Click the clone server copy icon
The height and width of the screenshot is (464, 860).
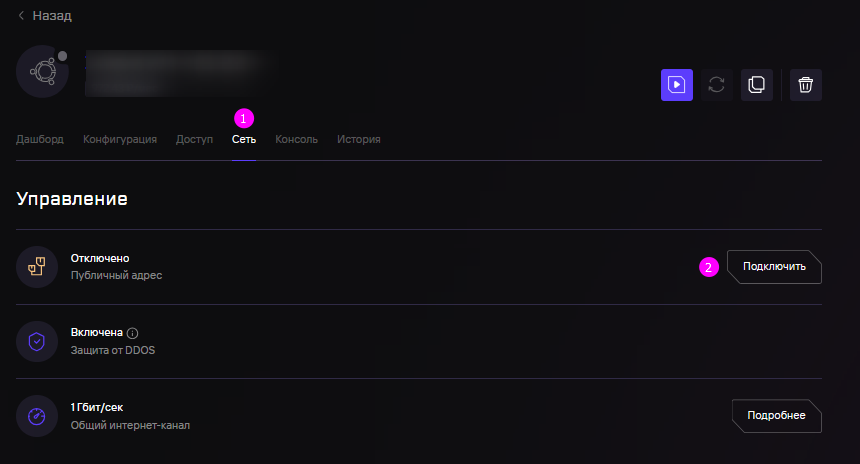pyautogui.click(x=757, y=85)
